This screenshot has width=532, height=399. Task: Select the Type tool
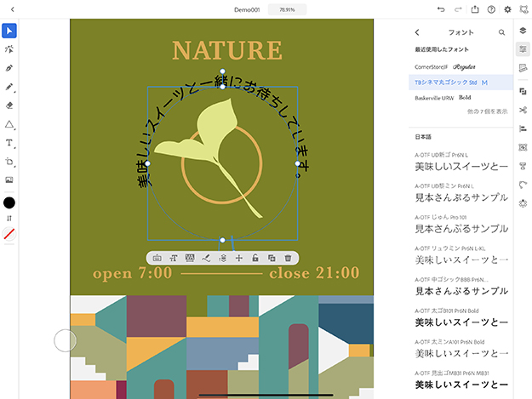click(9, 143)
